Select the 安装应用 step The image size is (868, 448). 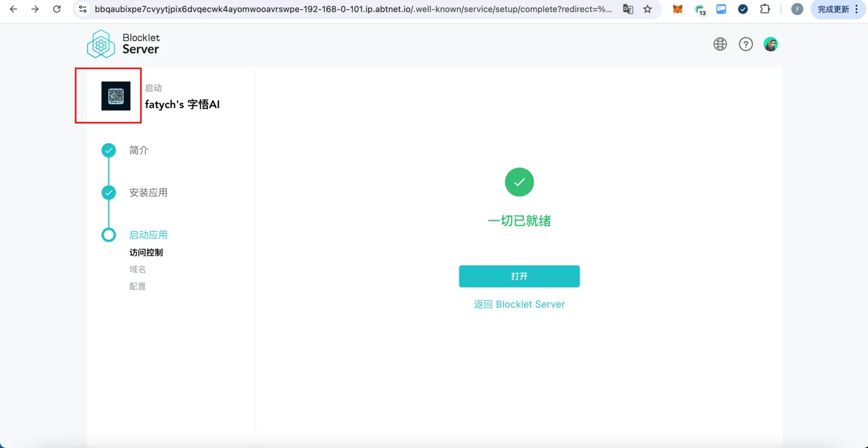(x=148, y=193)
